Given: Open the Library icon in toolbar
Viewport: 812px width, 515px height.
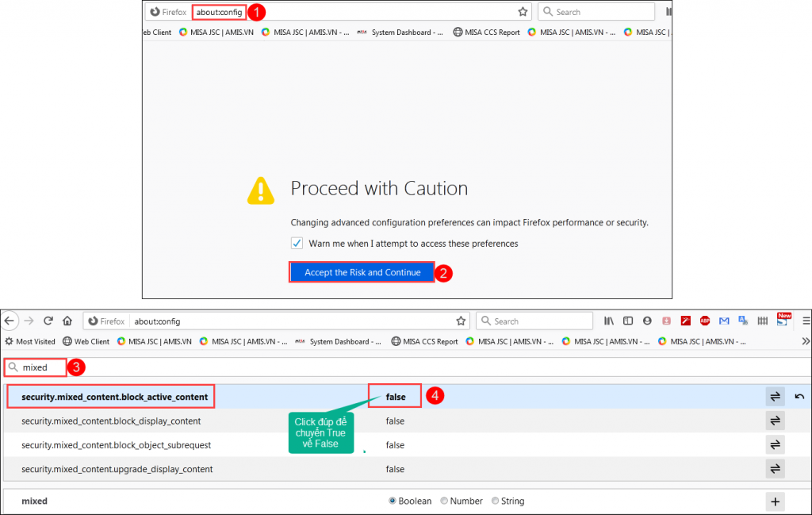Looking at the screenshot, I should tap(609, 321).
